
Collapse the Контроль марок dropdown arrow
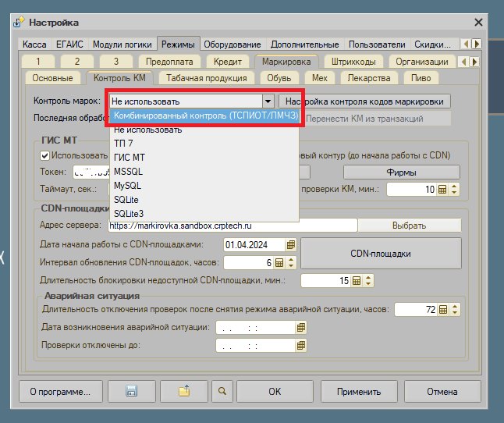click(268, 101)
